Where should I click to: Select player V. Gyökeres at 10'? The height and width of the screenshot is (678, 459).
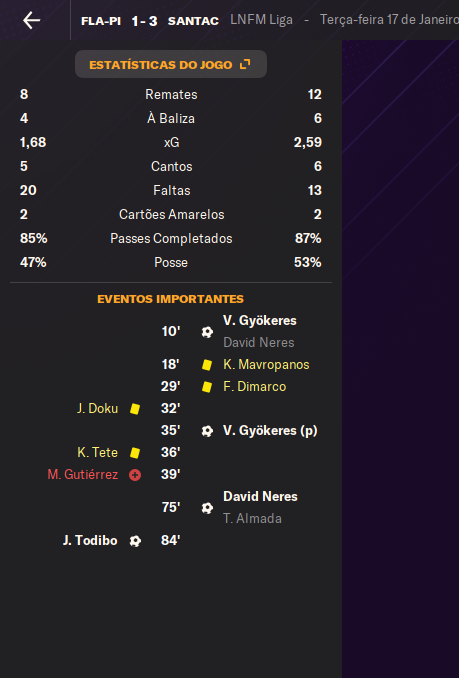click(260, 320)
